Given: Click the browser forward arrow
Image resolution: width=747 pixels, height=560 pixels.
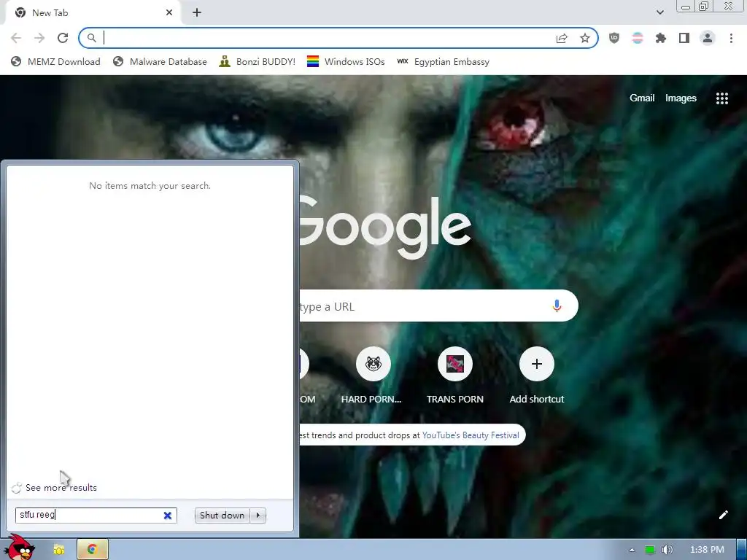Looking at the screenshot, I should point(39,38).
